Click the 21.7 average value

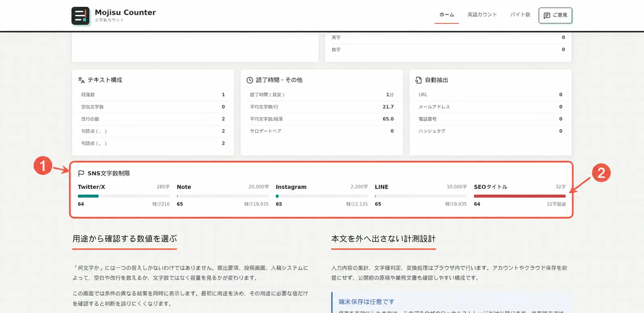click(388, 107)
